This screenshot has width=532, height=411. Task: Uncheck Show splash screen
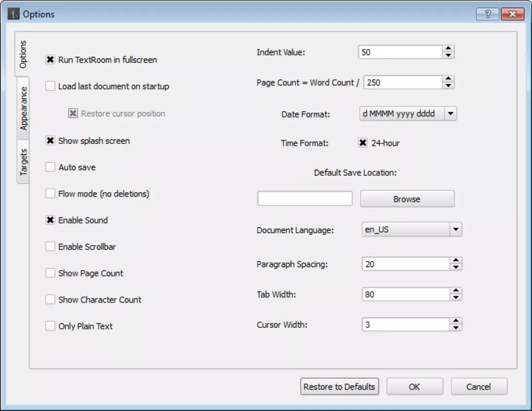50,140
